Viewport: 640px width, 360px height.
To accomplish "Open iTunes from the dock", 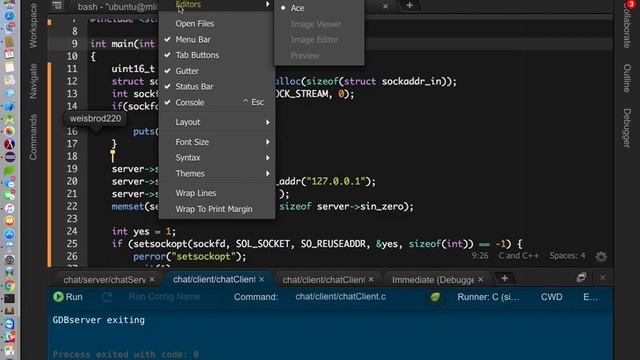I will pyautogui.click(x=10, y=209).
